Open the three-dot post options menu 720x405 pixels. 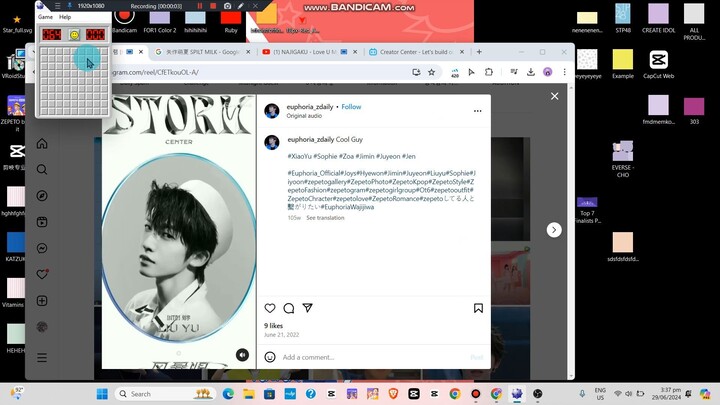point(478,111)
